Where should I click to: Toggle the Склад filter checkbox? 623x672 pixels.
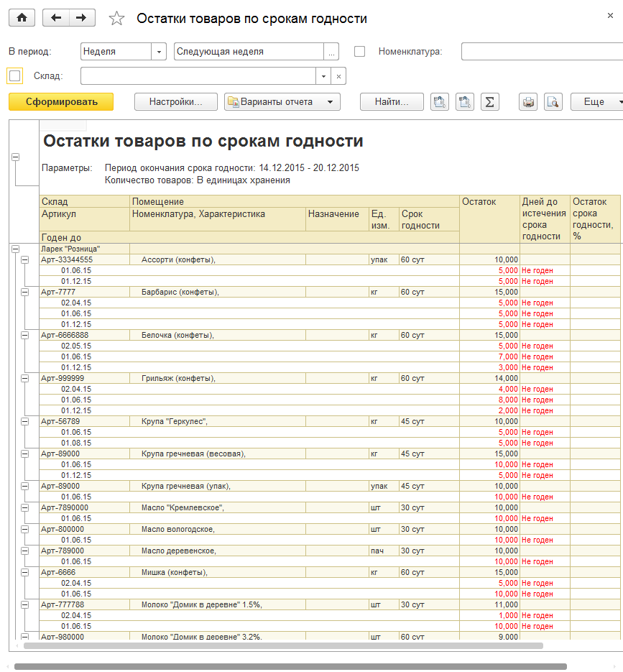pyautogui.click(x=14, y=75)
